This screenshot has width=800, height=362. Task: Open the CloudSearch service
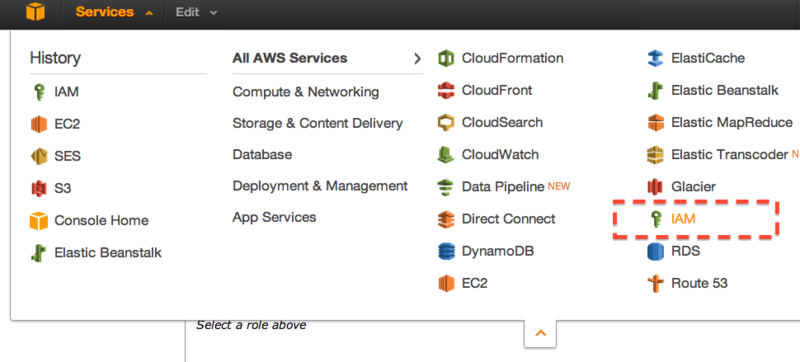tap(502, 122)
